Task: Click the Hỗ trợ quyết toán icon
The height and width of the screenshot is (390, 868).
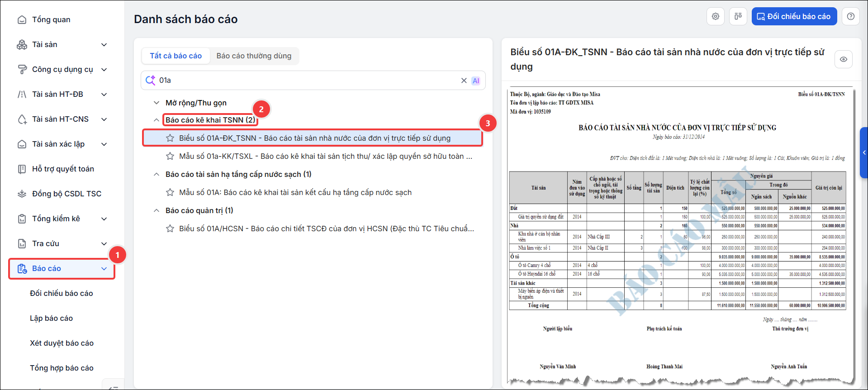Action: coord(22,169)
